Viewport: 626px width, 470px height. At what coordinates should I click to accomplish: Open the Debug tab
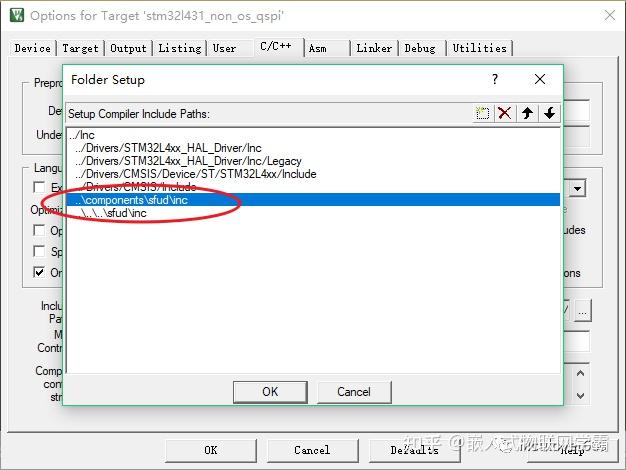point(420,48)
